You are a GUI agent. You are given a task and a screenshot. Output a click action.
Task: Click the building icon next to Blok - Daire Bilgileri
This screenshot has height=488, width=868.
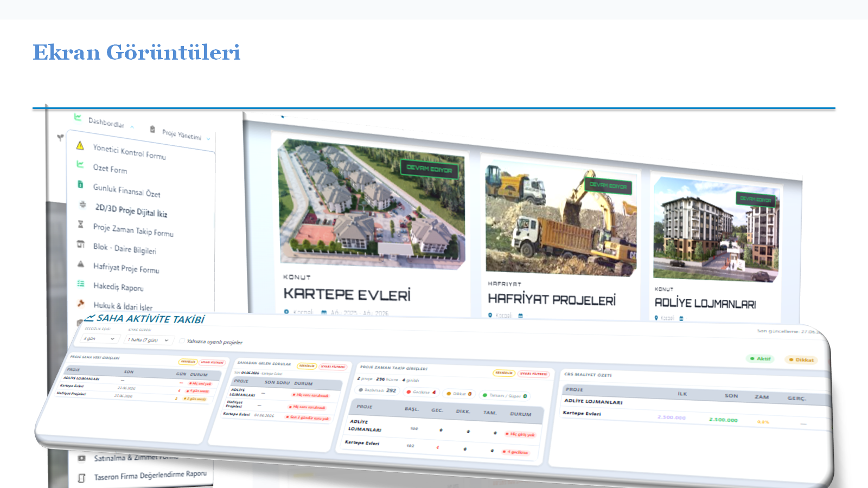(80, 244)
